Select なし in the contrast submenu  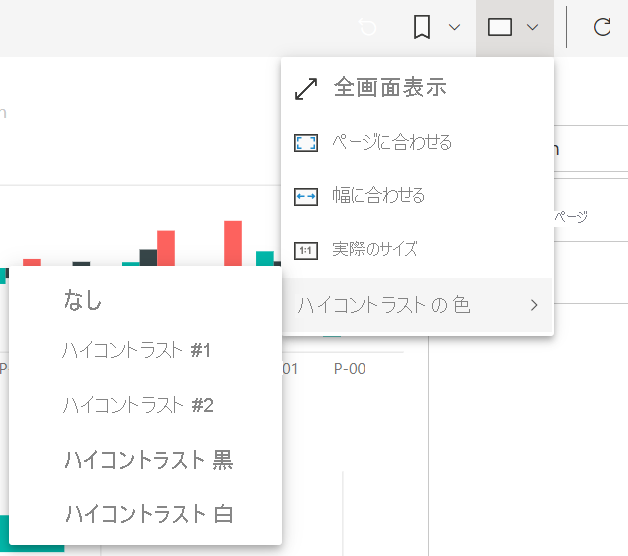click(x=145, y=300)
